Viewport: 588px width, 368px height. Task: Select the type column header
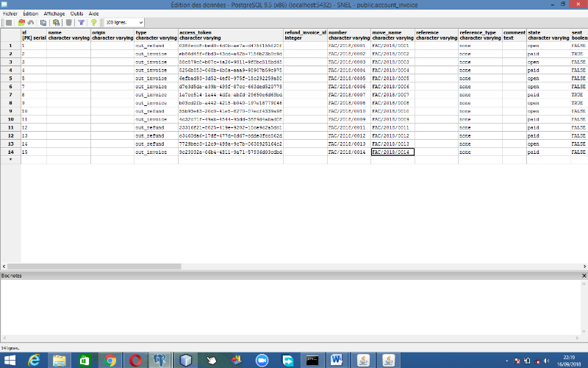pyautogui.click(x=156, y=35)
